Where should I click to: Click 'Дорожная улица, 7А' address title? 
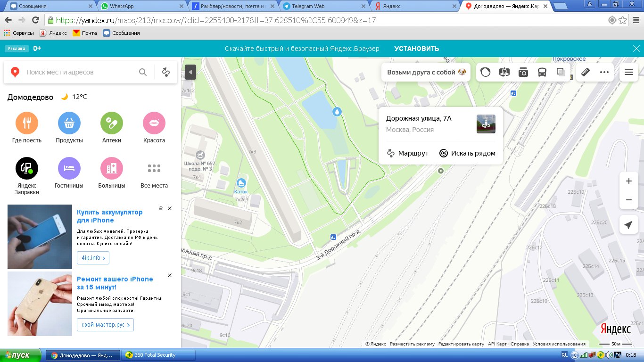419,118
